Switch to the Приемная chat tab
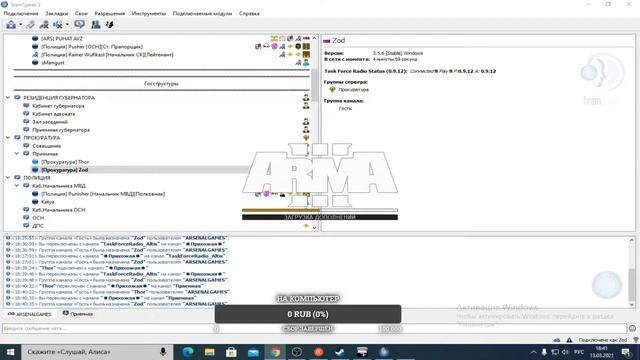The width and height of the screenshot is (640, 360). click(x=78, y=314)
